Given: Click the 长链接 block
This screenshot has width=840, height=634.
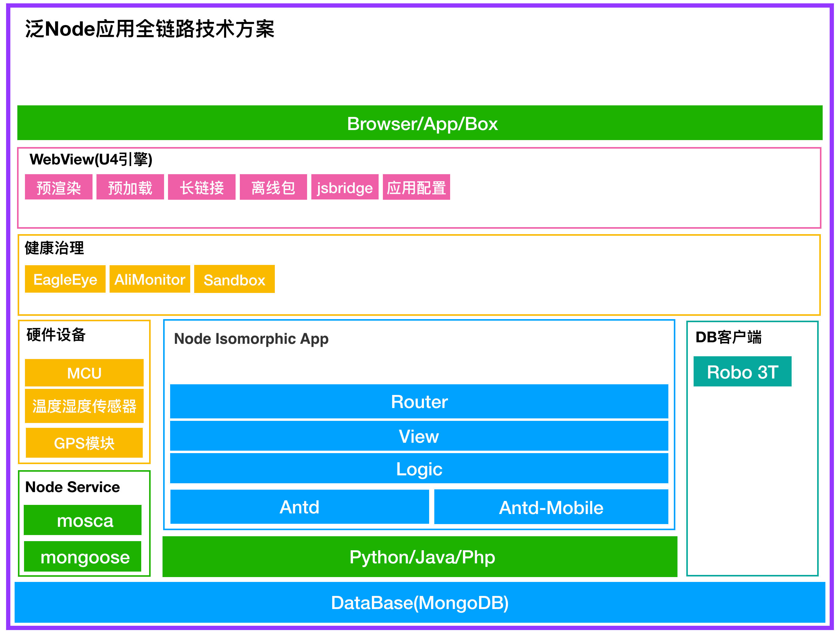Looking at the screenshot, I should point(202,187).
